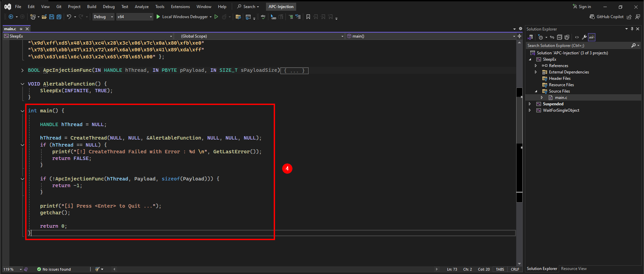
Task: Collapse the int main() function outline
Action: pyautogui.click(x=22, y=111)
